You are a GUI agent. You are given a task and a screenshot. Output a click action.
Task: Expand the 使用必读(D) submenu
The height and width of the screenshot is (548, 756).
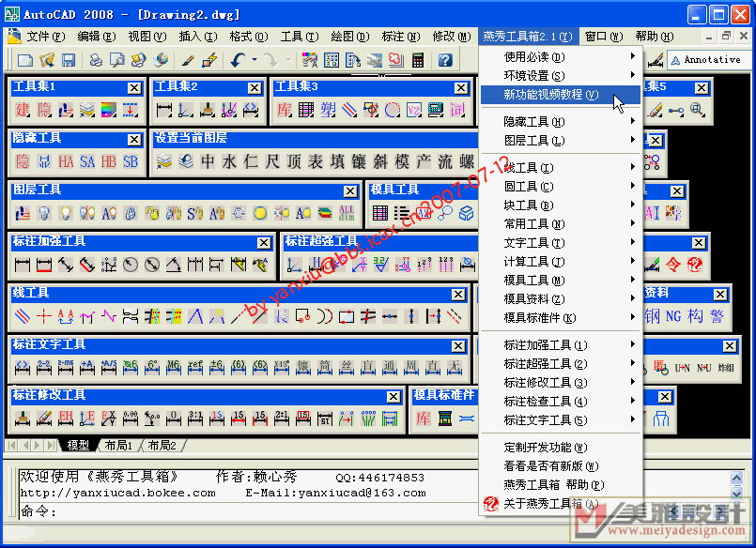(562, 57)
